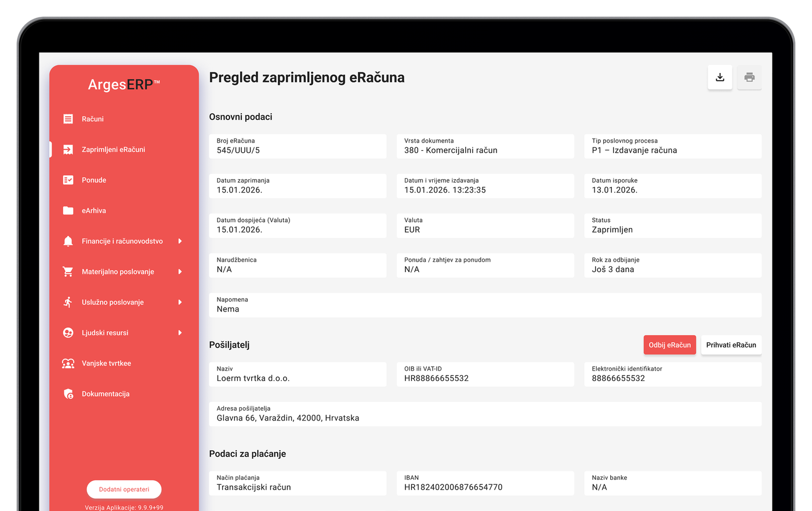Click the Računi receipt icon in sidebar

coord(68,119)
